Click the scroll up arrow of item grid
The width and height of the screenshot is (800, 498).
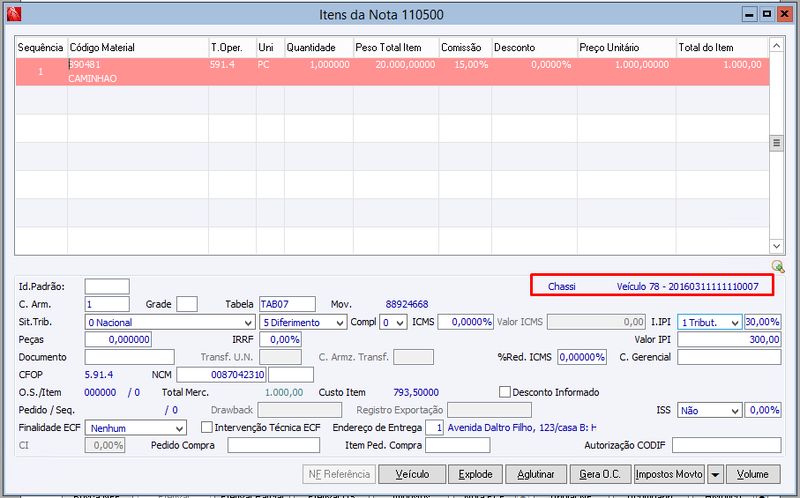click(776, 46)
